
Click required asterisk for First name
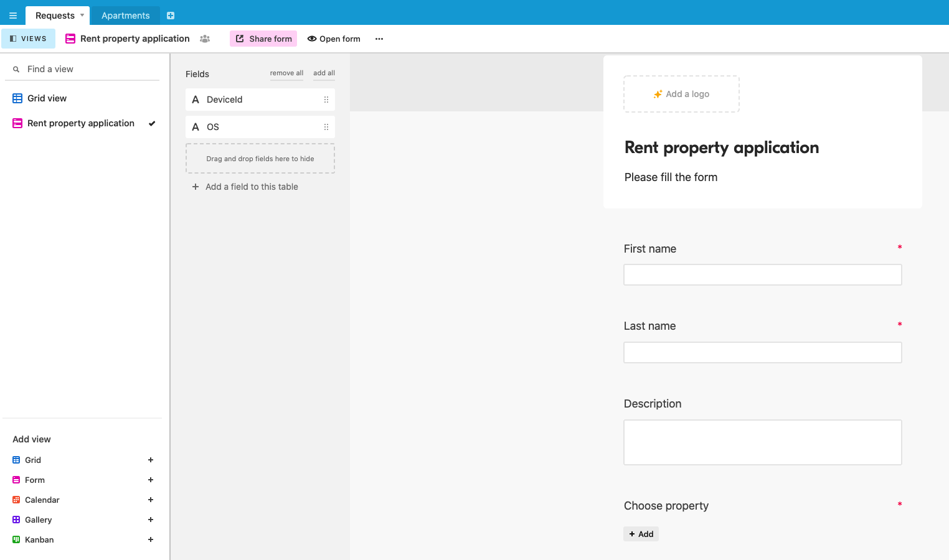(900, 248)
